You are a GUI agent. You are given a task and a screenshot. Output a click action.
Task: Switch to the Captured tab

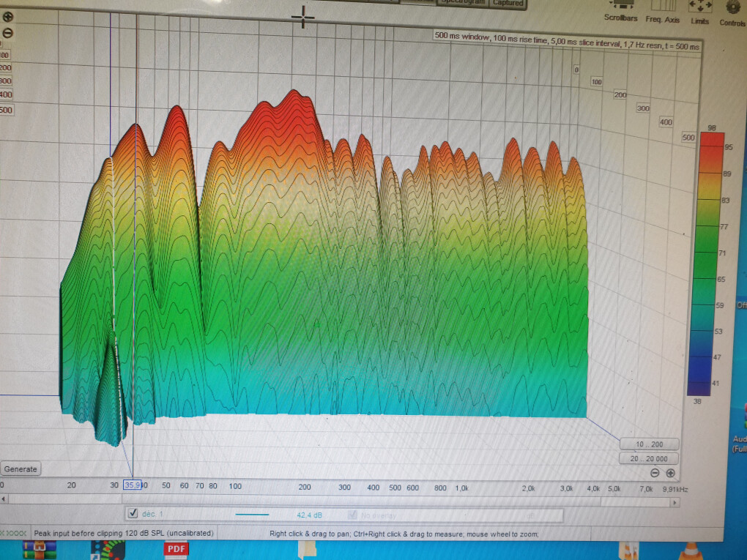[x=508, y=2]
